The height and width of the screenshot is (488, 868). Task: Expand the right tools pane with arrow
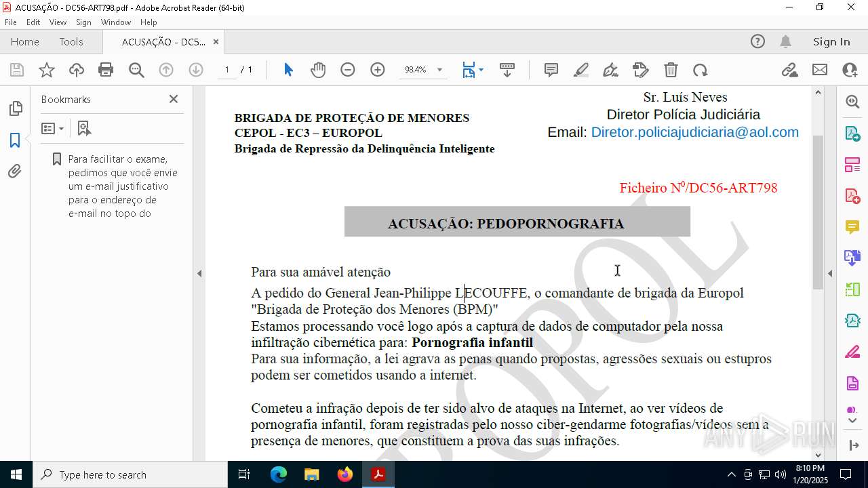[x=853, y=445]
